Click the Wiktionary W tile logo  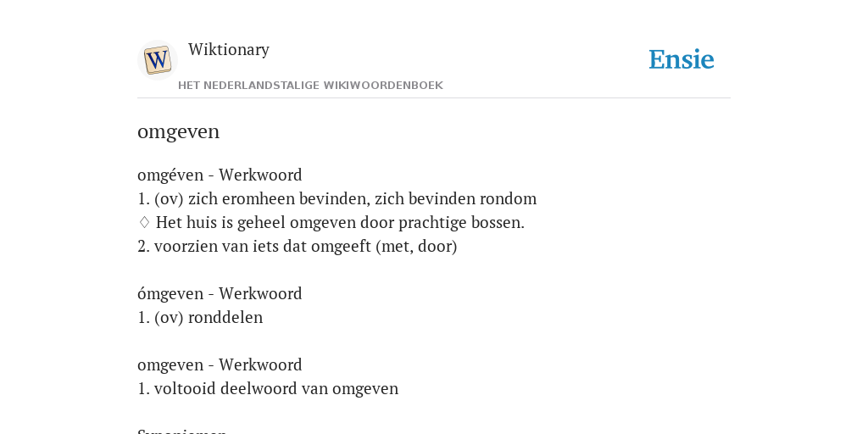(157, 60)
